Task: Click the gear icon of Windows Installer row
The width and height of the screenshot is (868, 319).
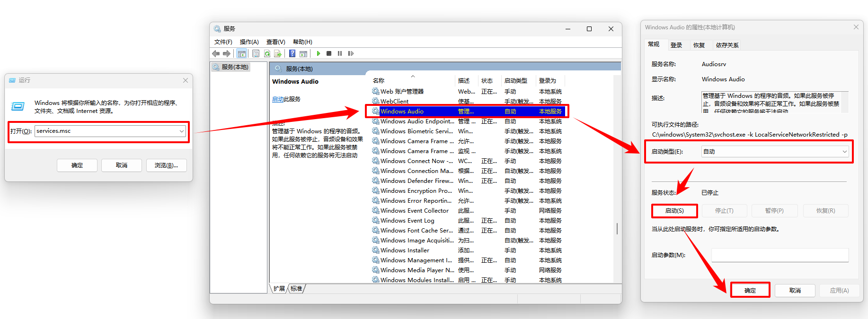Action: click(x=376, y=250)
